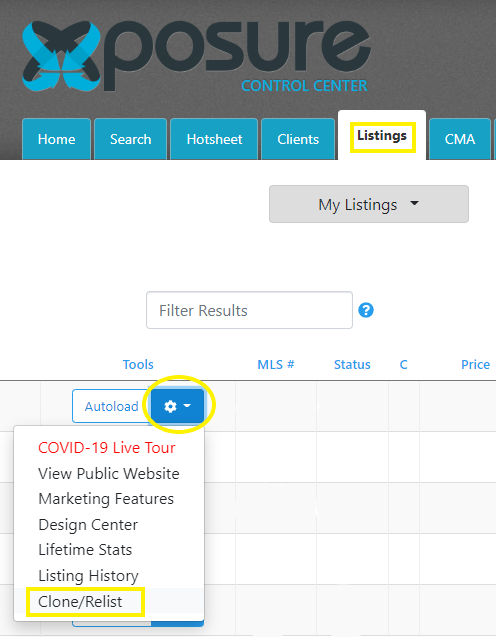
Task: Switch to the Home tab
Action: coord(56,139)
